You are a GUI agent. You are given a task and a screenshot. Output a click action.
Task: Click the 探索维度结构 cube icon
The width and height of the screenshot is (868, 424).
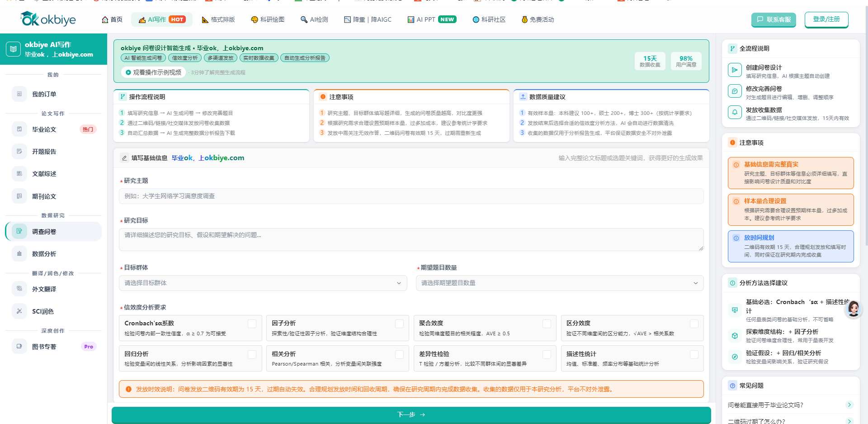point(735,336)
